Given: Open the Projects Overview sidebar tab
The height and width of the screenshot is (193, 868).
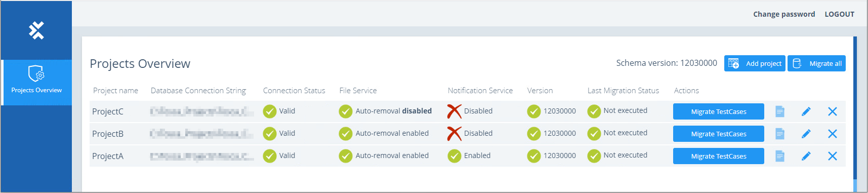Looking at the screenshot, I should pyautogui.click(x=36, y=83).
